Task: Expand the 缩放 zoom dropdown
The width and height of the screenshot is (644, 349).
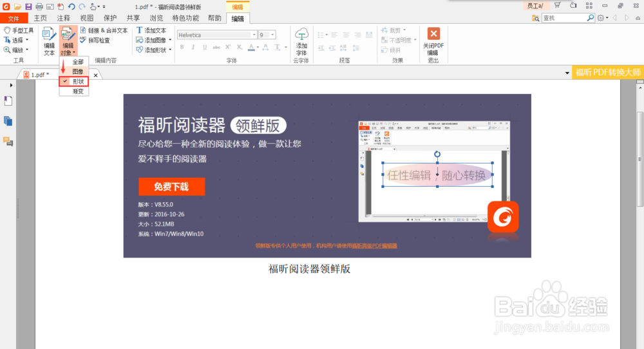Action: [x=27, y=50]
